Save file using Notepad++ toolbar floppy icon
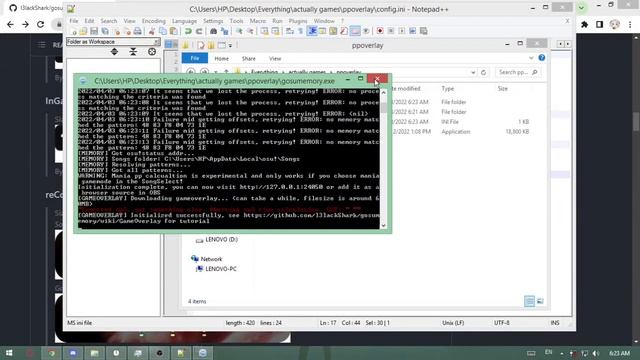This screenshot has height=360, width=640. point(94,31)
